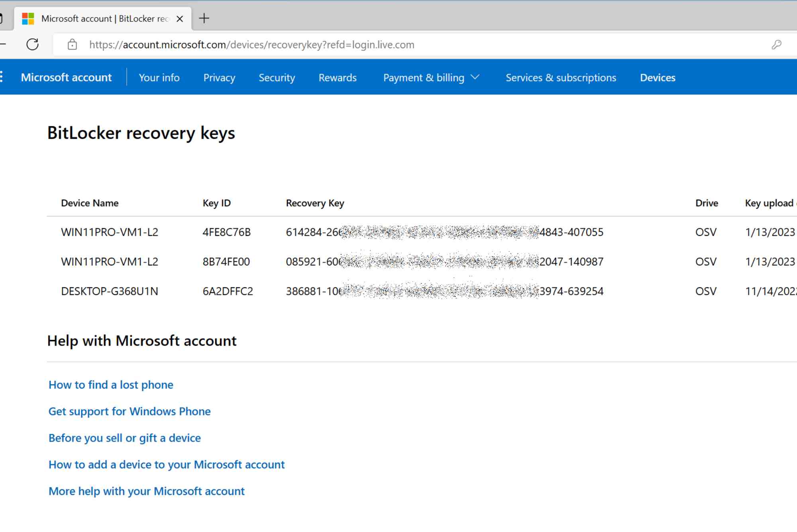The height and width of the screenshot is (532, 797).
Task: Open a new browser tab with plus icon
Action: 204,18
